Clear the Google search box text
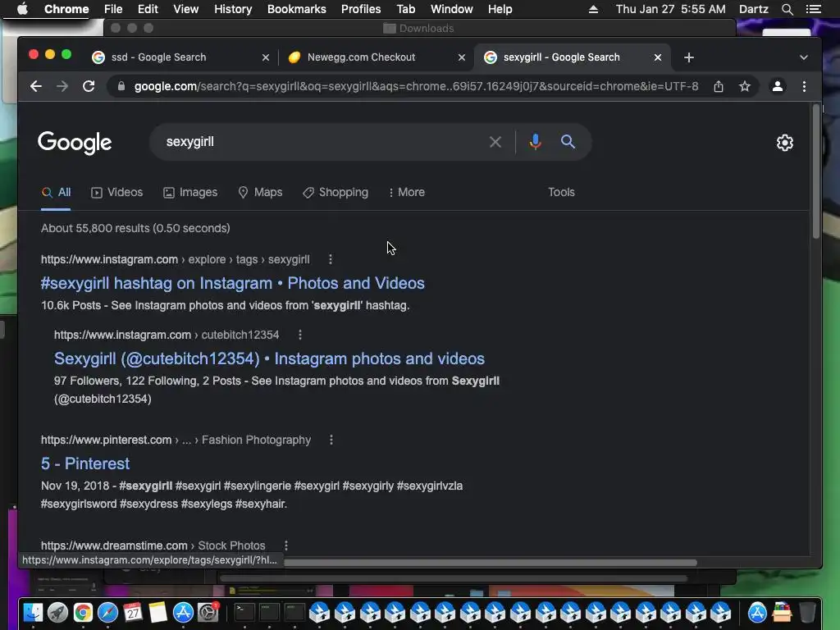This screenshot has width=840, height=630. (x=495, y=142)
